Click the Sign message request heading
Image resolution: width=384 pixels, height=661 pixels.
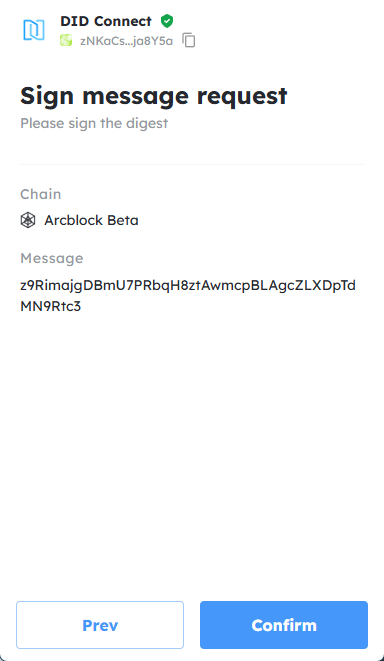point(154,96)
